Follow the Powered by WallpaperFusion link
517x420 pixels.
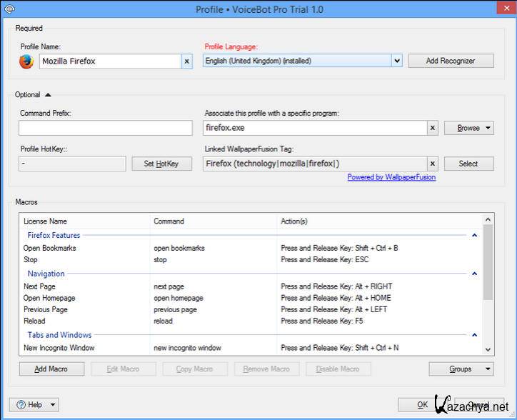point(391,177)
